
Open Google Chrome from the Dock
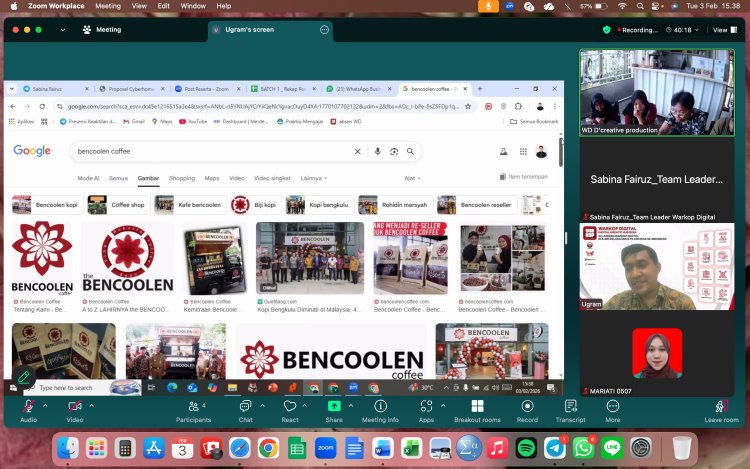click(x=268, y=448)
